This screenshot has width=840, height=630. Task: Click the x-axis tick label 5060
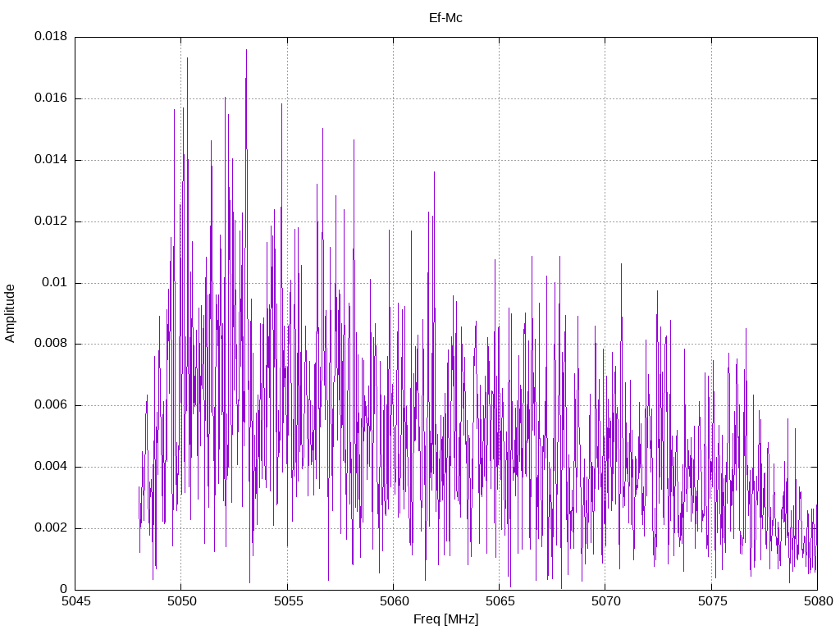tap(394, 601)
